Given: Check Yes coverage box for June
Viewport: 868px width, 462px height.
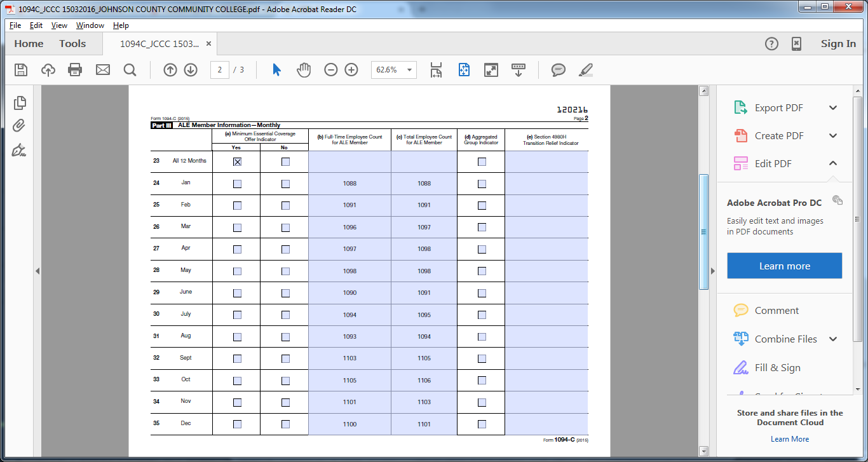Looking at the screenshot, I should coord(237,294).
